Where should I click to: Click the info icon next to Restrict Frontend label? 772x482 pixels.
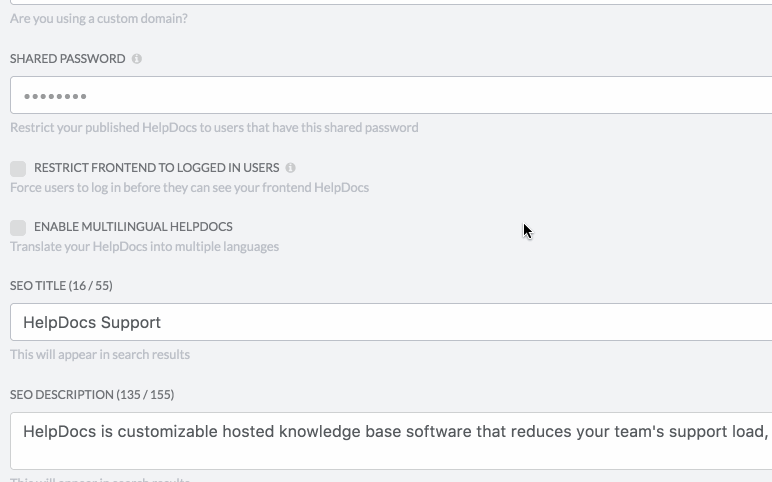click(x=290, y=168)
